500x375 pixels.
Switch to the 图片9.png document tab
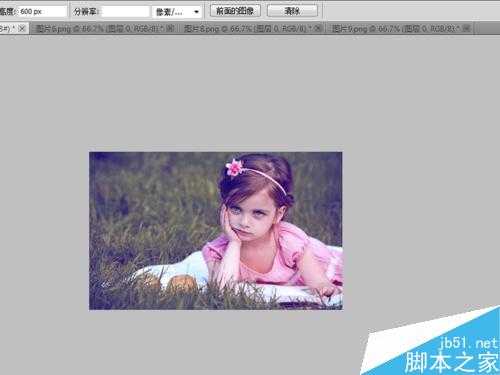[x=396, y=29]
